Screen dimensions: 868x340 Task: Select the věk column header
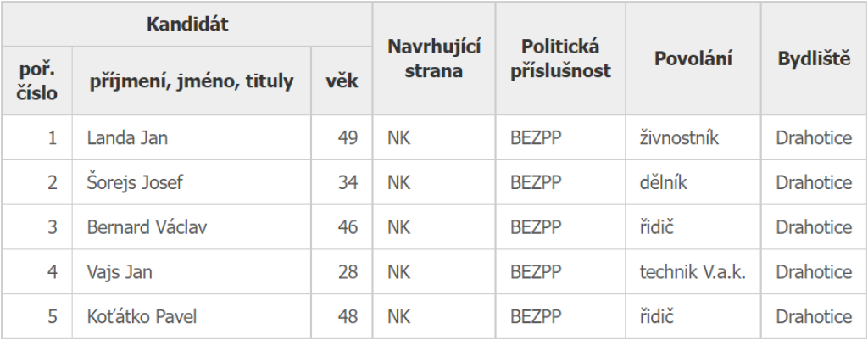[342, 81]
